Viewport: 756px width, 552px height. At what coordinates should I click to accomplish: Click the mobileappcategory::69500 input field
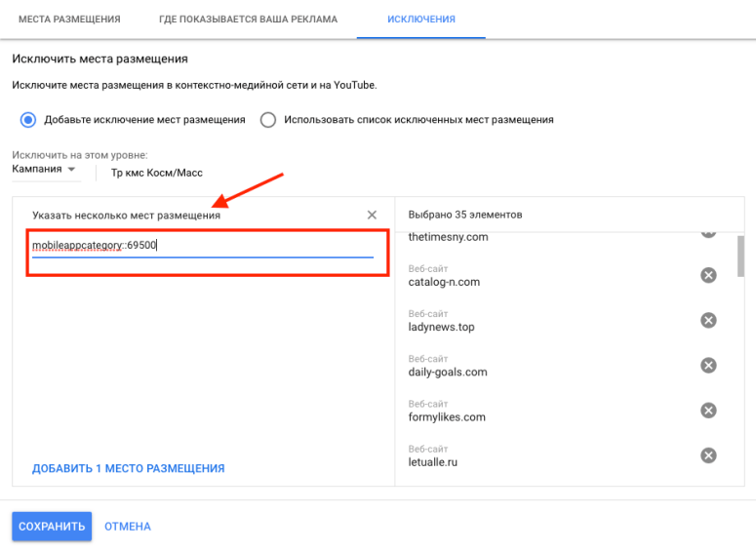click(203, 246)
